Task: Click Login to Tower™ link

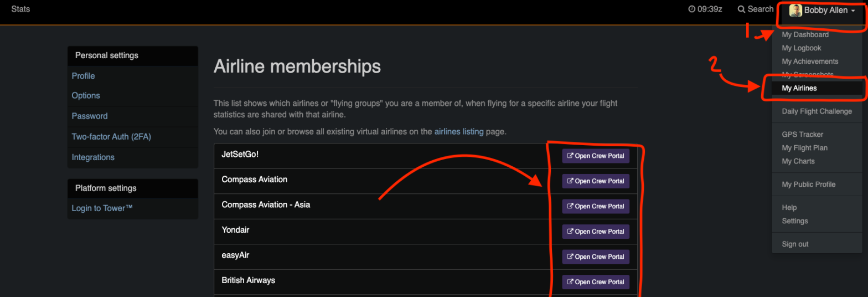Action: (x=102, y=208)
